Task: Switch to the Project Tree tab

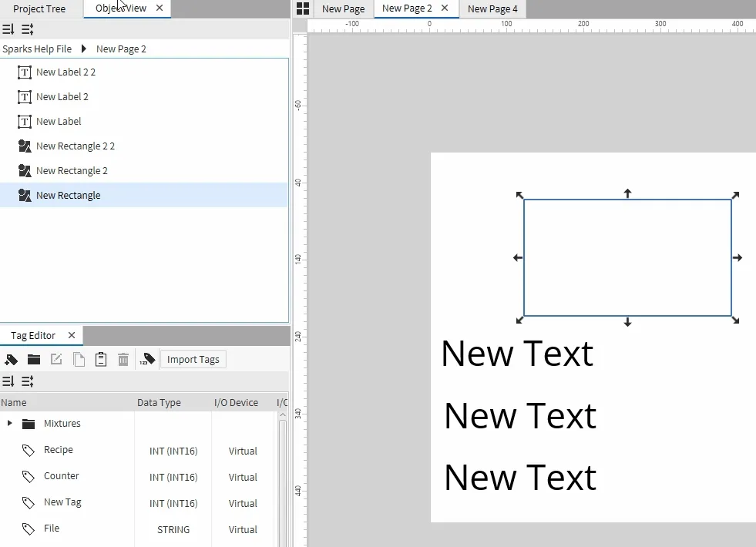Action: pos(39,9)
